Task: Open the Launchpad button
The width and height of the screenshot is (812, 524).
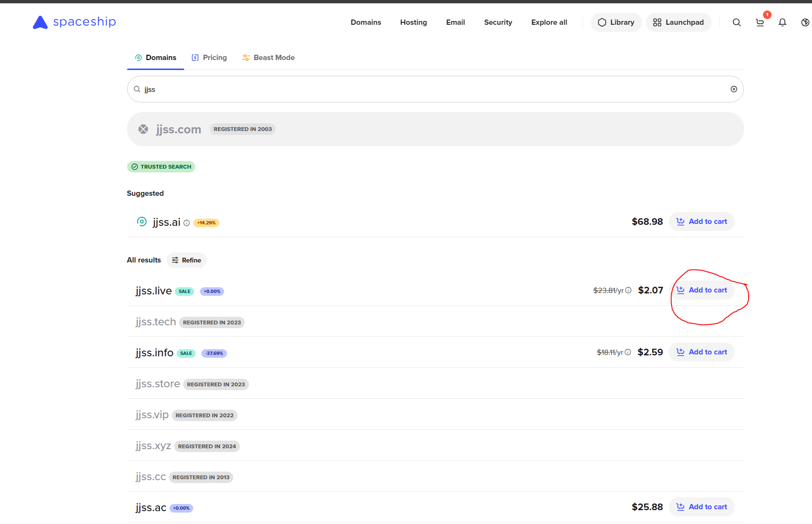Action: (x=678, y=22)
